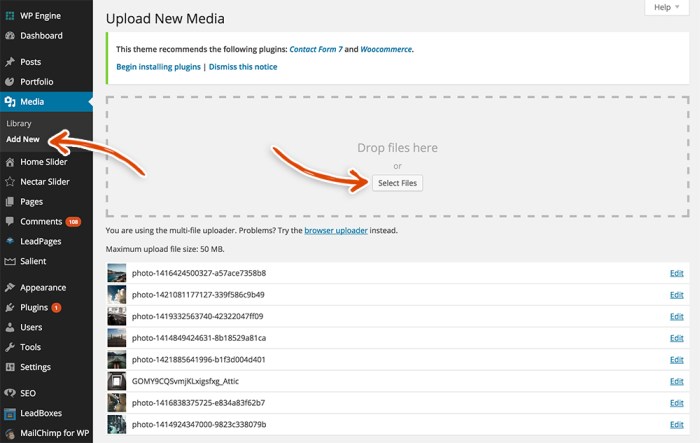The width and height of the screenshot is (700, 443).
Task: Edit photo-1416838375725-e834a83f62b7
Action: pos(676,403)
